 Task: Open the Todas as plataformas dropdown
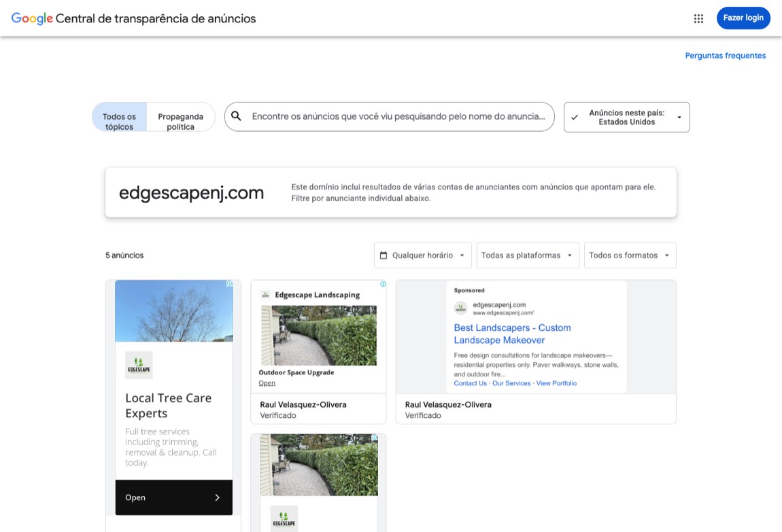click(x=528, y=255)
